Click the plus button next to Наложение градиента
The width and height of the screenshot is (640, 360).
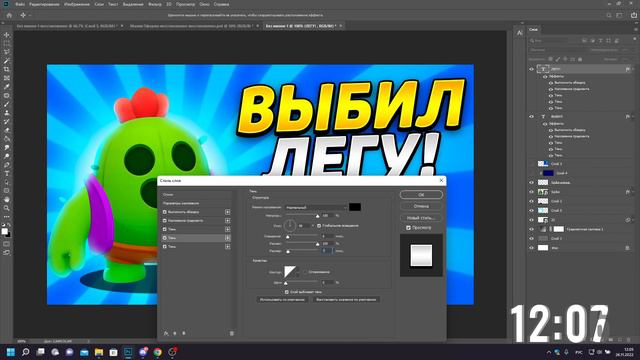click(227, 220)
